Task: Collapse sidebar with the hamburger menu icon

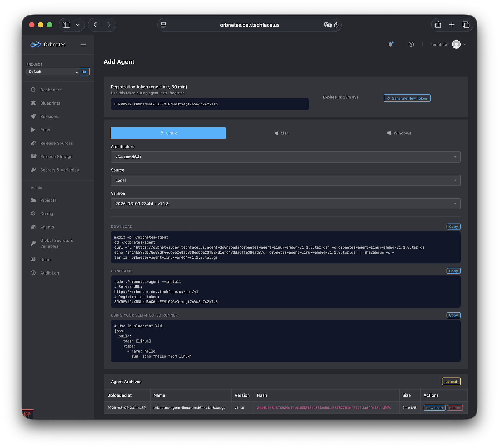Action: [83, 45]
